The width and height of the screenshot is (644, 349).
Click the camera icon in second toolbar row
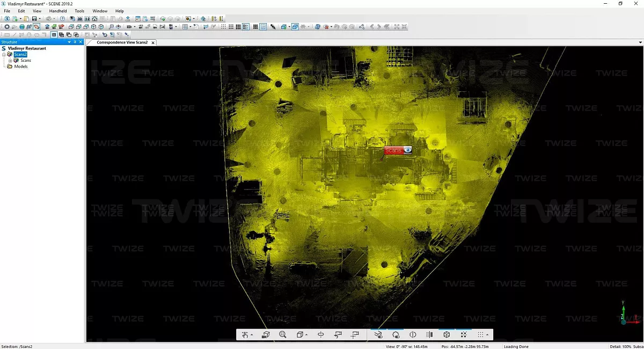[129, 27]
